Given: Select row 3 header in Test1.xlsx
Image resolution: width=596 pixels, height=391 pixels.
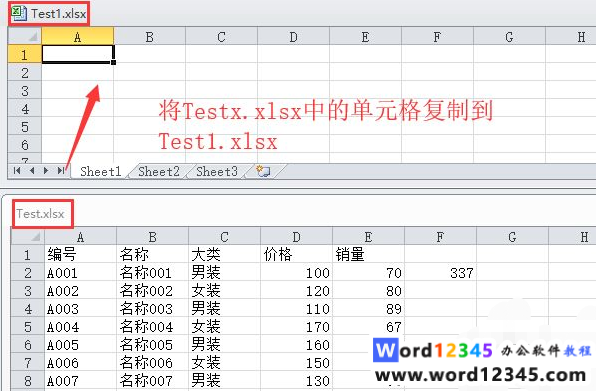Looking at the screenshot, I should [x=25, y=90].
